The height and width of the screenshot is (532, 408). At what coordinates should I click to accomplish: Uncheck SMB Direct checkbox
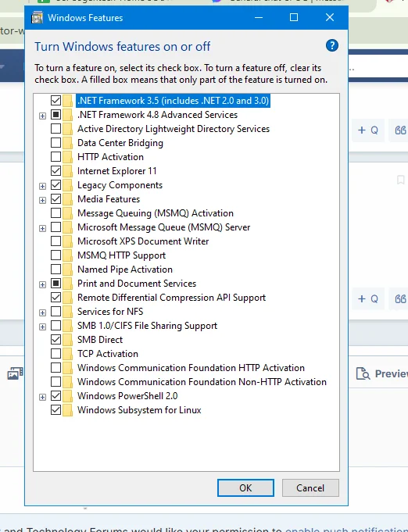(55, 340)
